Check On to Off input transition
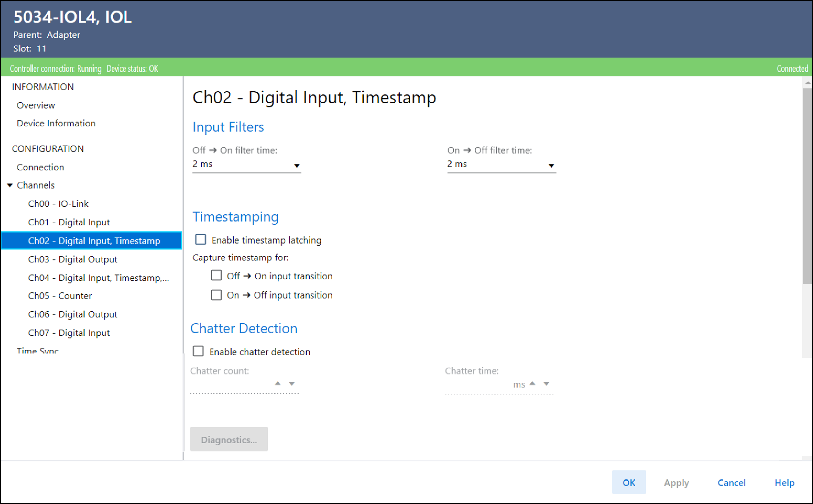Screen dimensions: 813x504 tap(216, 295)
